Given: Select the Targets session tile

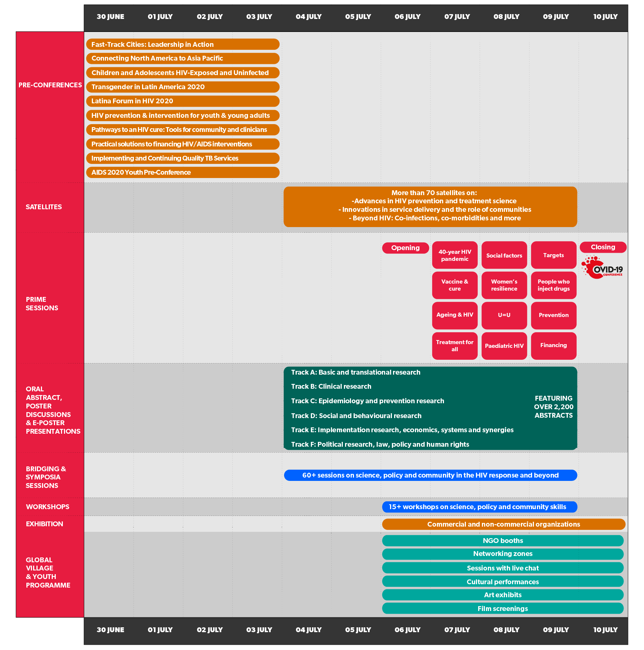Looking at the screenshot, I should (554, 255).
